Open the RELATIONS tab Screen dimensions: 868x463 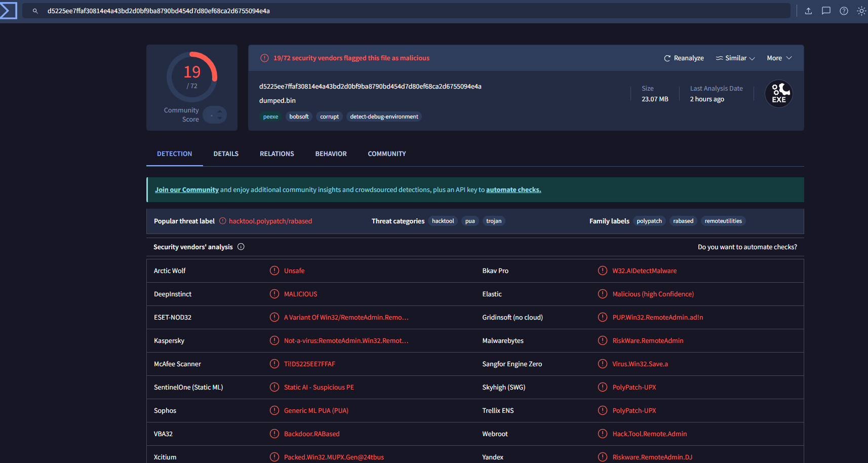tap(277, 154)
